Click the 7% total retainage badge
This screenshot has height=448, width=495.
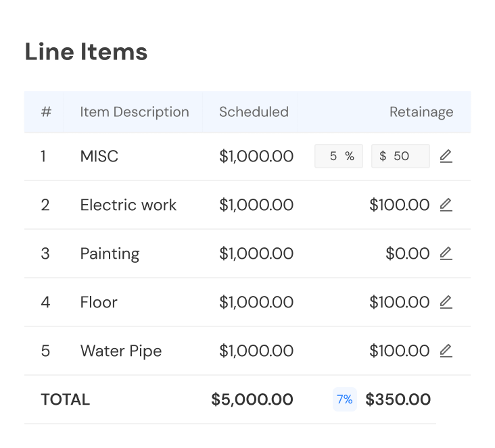(345, 399)
